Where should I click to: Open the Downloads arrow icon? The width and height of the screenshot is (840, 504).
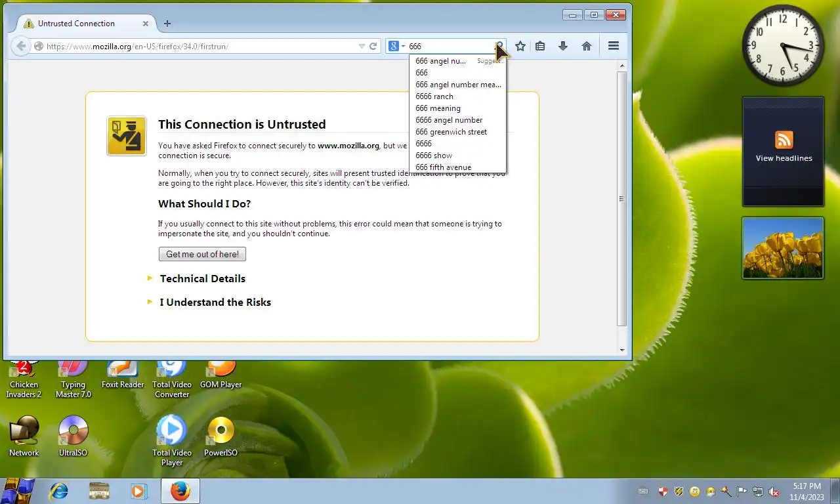tap(563, 46)
